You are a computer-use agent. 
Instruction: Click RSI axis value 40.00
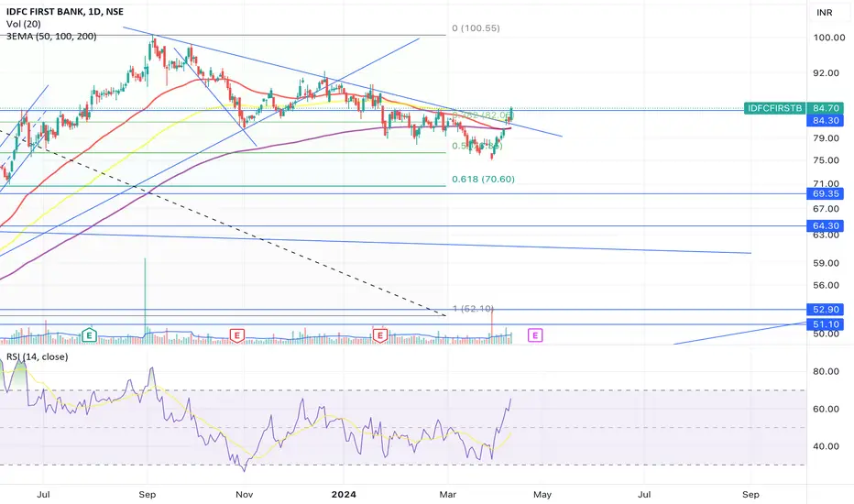pyautogui.click(x=826, y=446)
